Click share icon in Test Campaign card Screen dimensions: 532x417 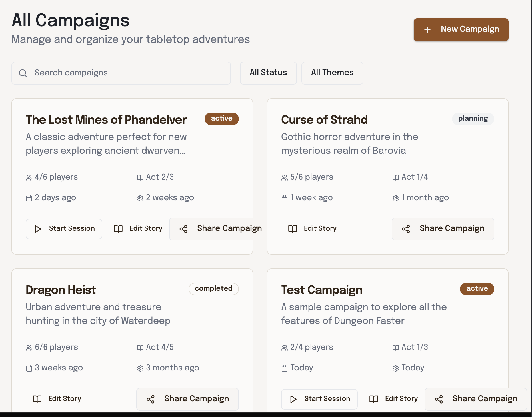point(439,399)
